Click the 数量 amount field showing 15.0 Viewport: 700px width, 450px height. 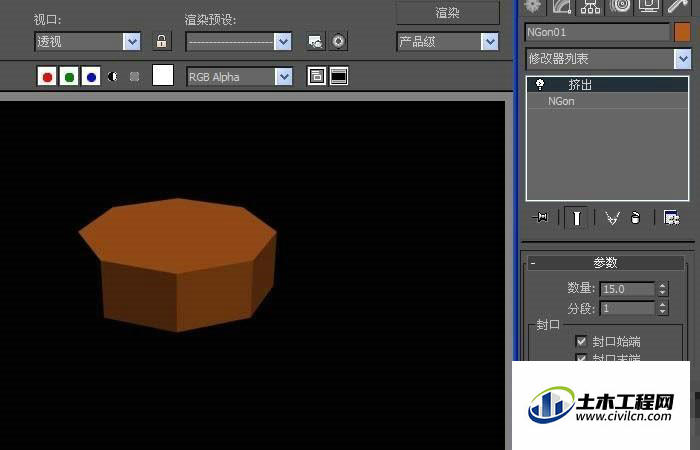click(627, 289)
